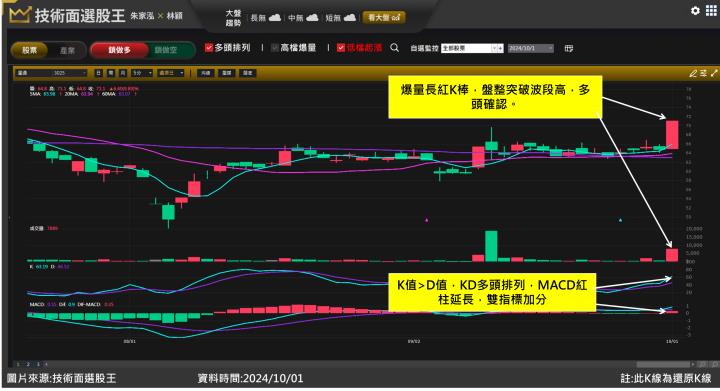Toggle the red 低檔起漲 checkbox
720x391 pixels.
(341, 48)
